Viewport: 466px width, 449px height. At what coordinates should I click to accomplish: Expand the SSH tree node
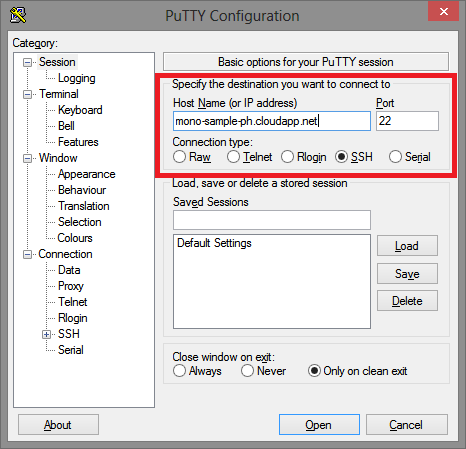pyautogui.click(x=46, y=334)
